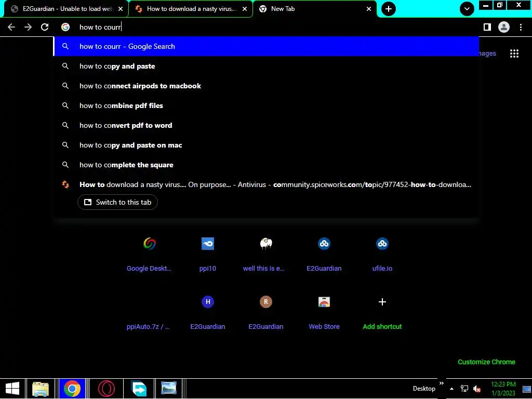Select 'how to courr - Google Search' suggestion
This screenshot has height=399, width=532.
point(266,46)
